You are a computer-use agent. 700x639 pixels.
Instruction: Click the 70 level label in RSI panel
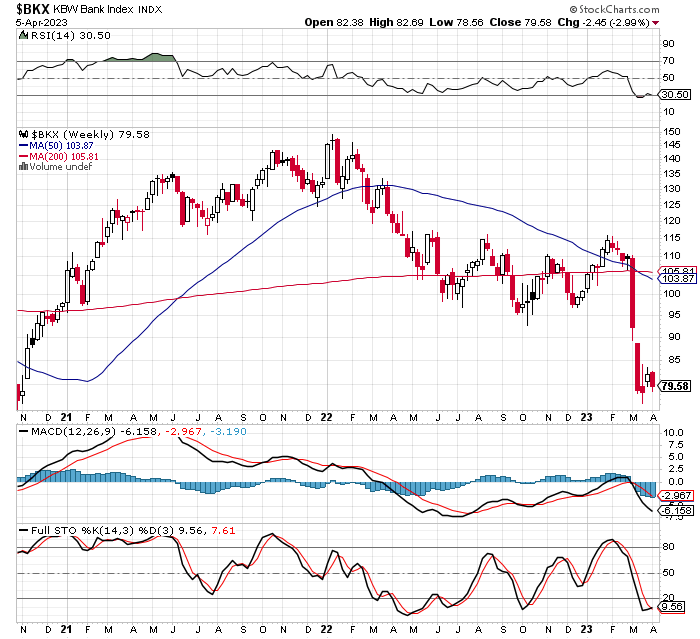[x=668, y=61]
